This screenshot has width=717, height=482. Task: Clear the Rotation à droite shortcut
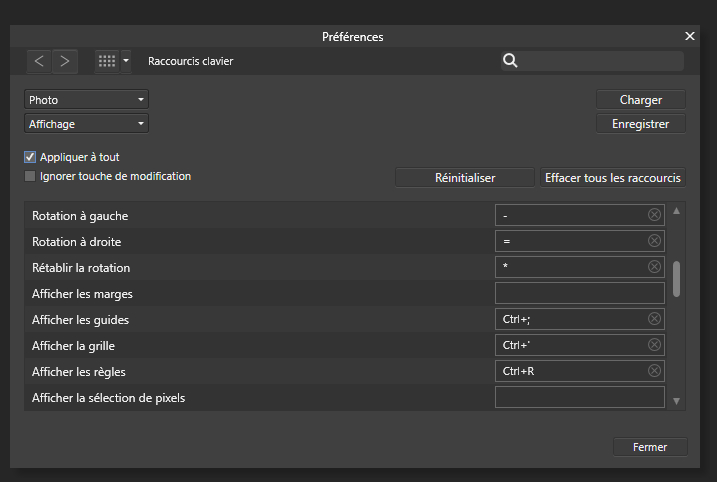(654, 241)
